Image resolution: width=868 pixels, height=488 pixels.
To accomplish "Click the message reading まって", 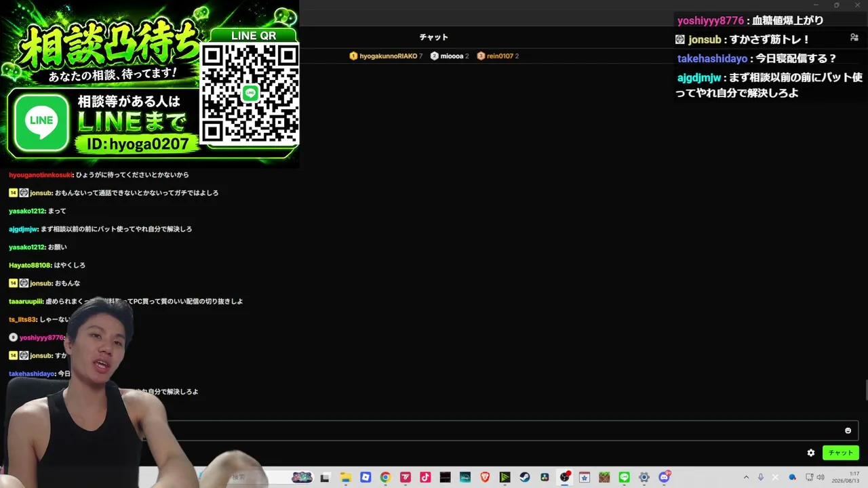I will [57, 211].
